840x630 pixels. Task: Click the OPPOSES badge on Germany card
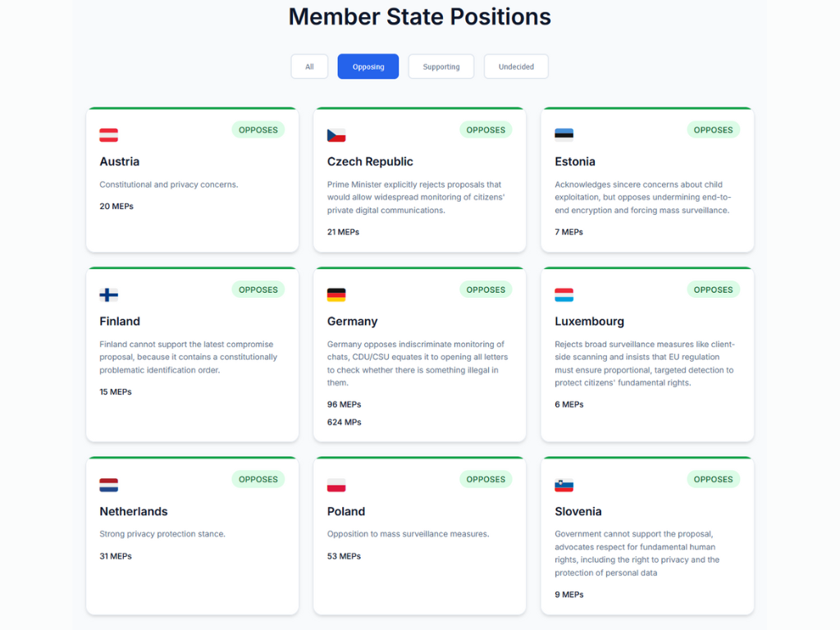coord(486,290)
